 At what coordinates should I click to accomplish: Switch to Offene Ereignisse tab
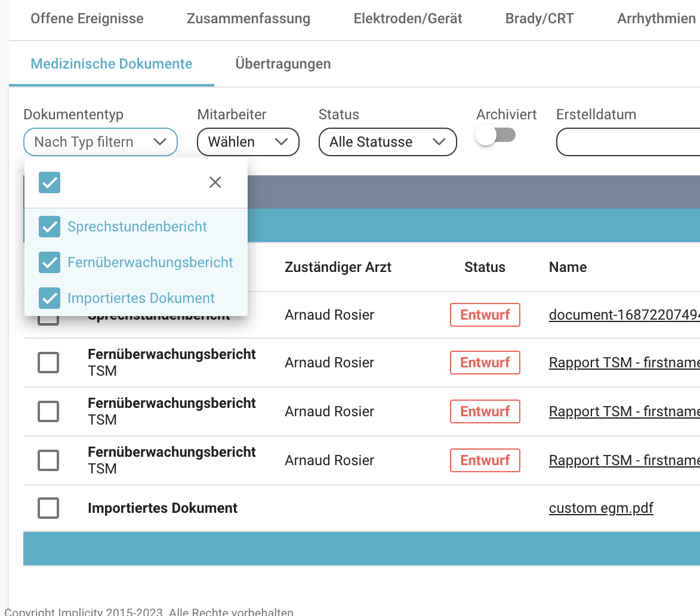[87, 18]
